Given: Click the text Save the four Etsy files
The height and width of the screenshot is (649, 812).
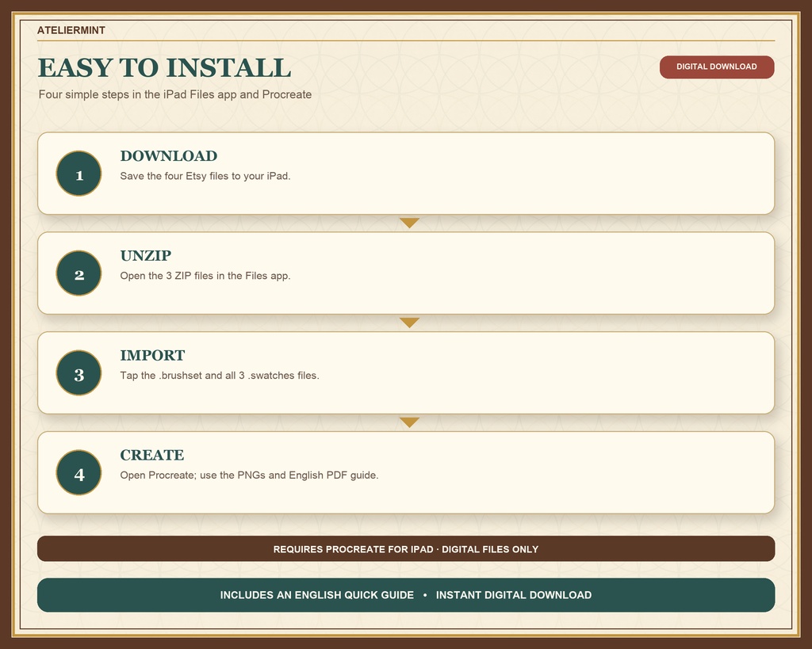Looking at the screenshot, I should pyautogui.click(x=205, y=176).
